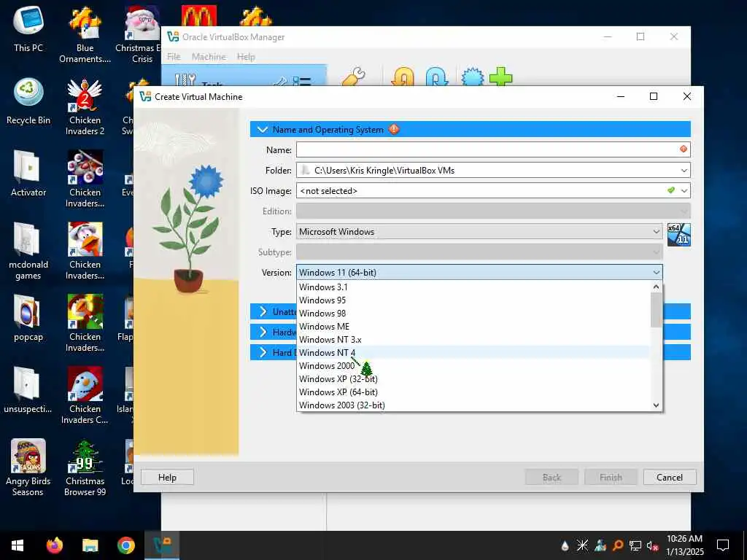This screenshot has height=560, width=747.
Task: Click the Cancel button
Action: coord(670,477)
